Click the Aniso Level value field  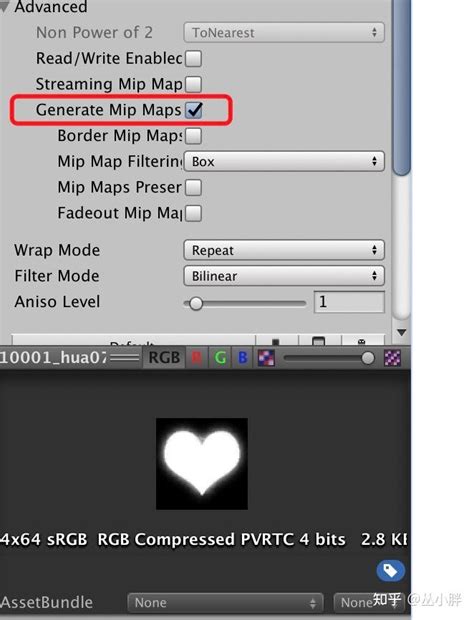pyautogui.click(x=349, y=302)
